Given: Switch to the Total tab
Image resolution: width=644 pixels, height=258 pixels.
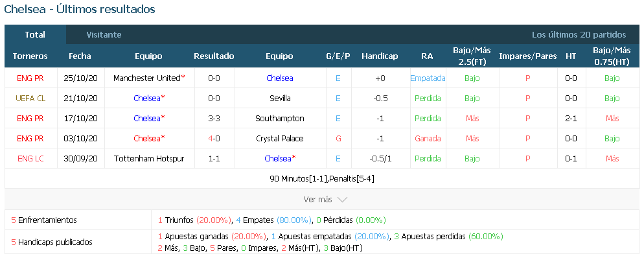Looking at the screenshot, I should (x=35, y=34).
